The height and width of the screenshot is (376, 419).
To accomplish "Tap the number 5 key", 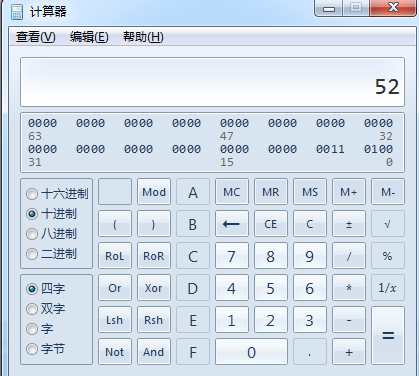I will [271, 288].
